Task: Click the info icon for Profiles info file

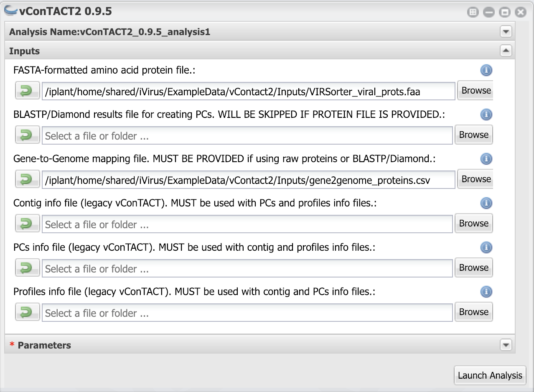Action: point(486,292)
